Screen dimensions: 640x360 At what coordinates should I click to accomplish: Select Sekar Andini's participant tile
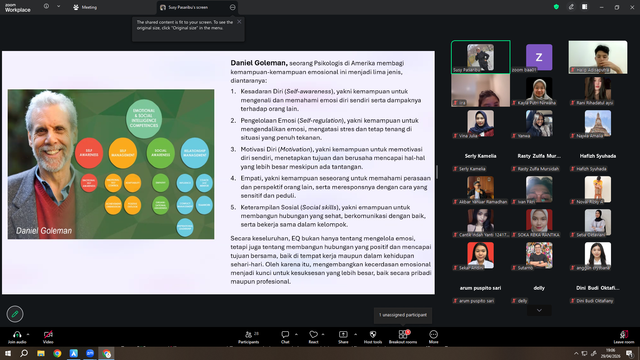(481, 256)
